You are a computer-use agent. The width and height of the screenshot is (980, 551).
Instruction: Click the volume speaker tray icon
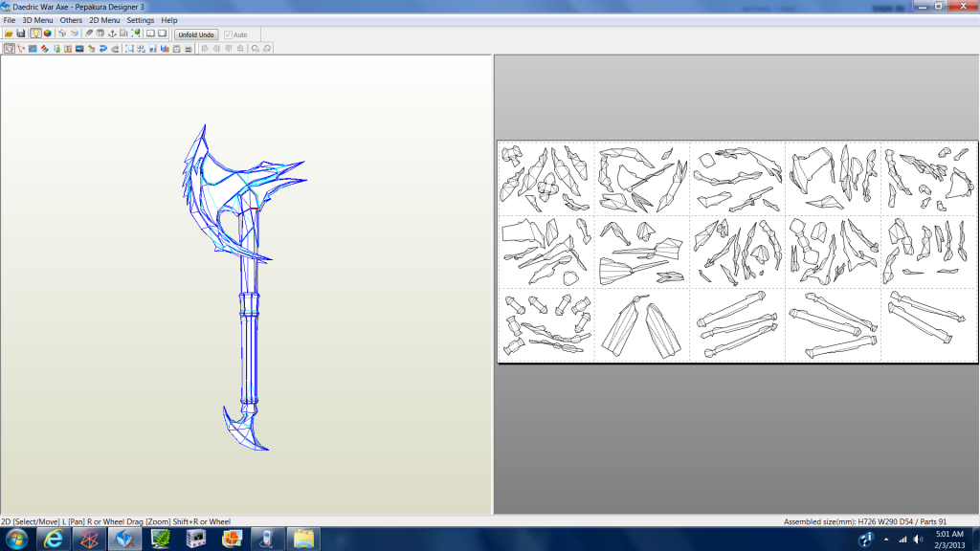point(918,540)
